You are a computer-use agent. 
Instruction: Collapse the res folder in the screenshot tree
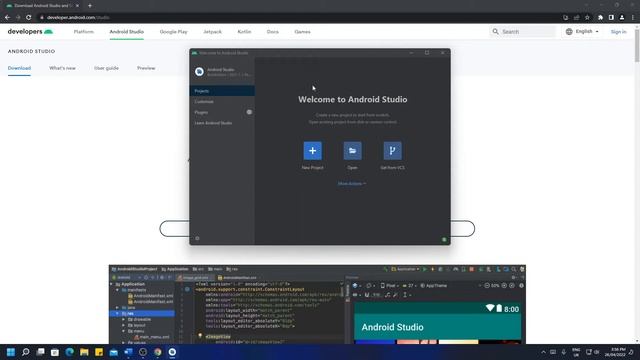click(118, 313)
